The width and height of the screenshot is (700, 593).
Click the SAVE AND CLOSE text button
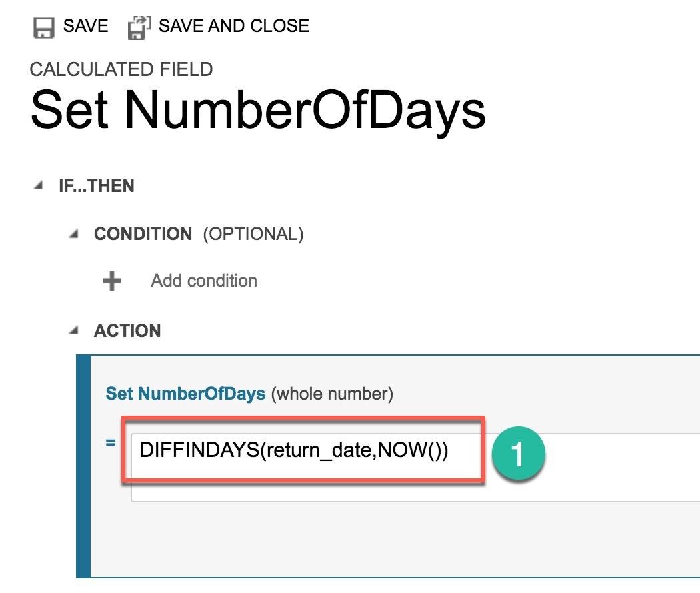coord(234,26)
